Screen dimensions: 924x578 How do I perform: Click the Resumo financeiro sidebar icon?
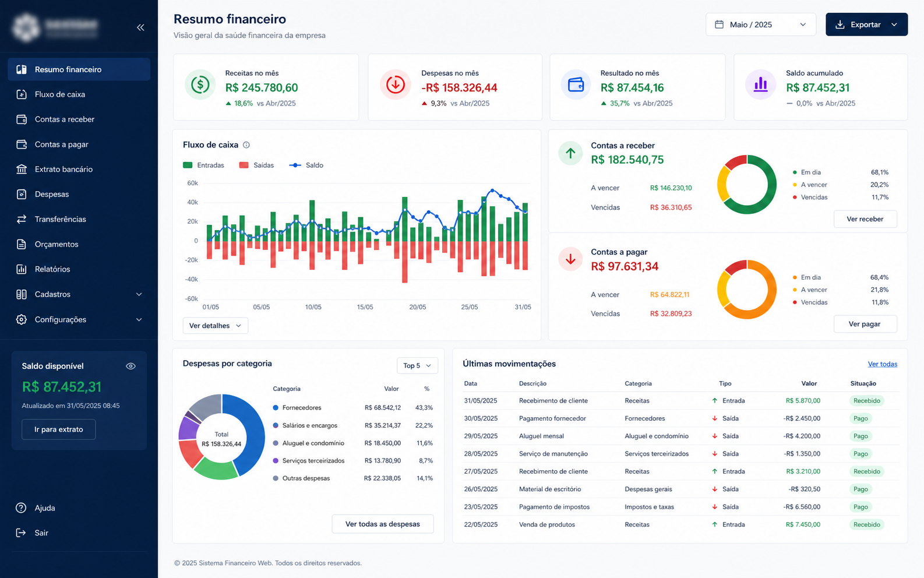pyautogui.click(x=22, y=69)
